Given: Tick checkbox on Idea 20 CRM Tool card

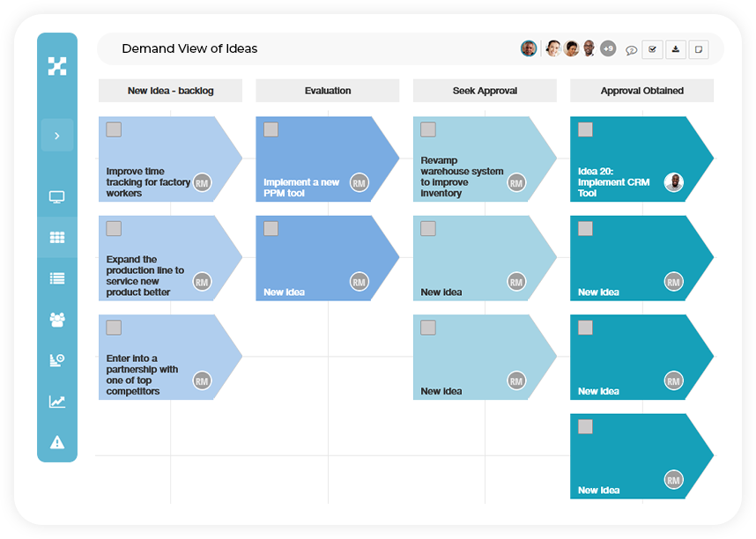Looking at the screenshot, I should click(x=585, y=129).
